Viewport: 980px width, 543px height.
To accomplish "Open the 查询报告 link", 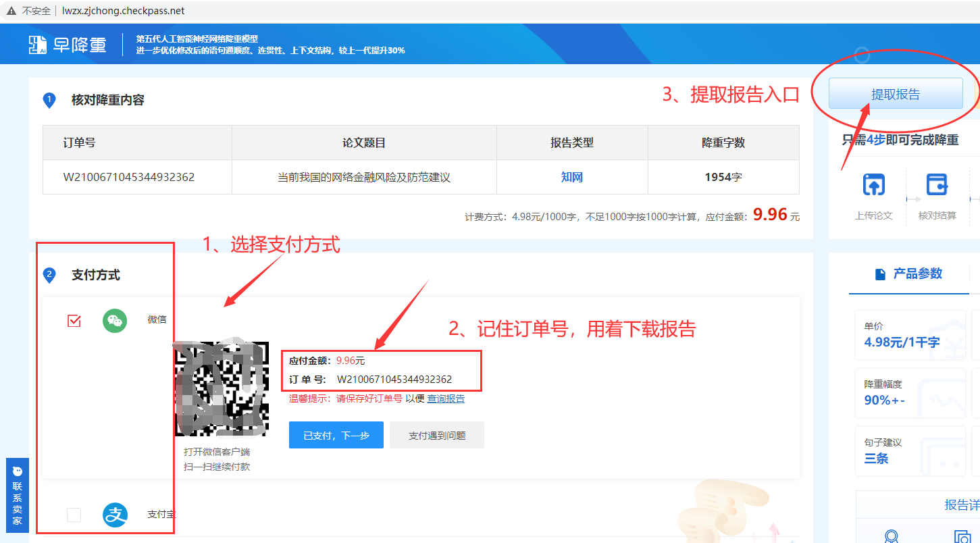I will point(446,398).
